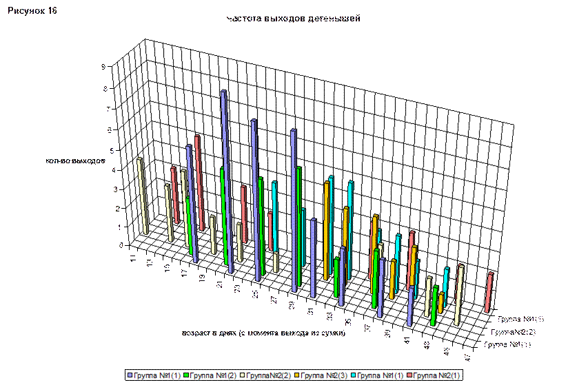Select the topmost series label right of chart floor

(x=521, y=320)
